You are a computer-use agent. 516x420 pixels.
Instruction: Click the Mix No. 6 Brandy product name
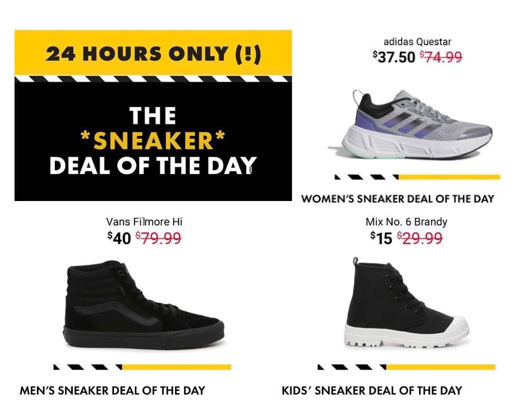click(406, 222)
